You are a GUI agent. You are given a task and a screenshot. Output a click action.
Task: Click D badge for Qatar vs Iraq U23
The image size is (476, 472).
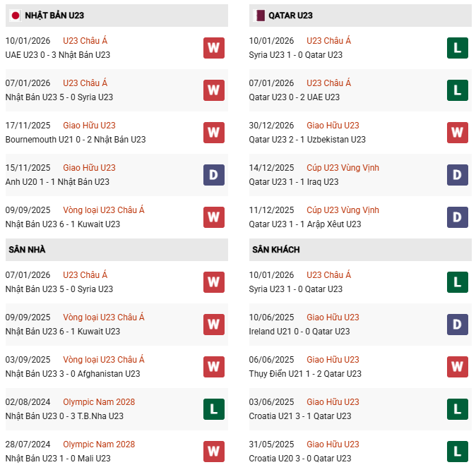pyautogui.click(x=458, y=175)
